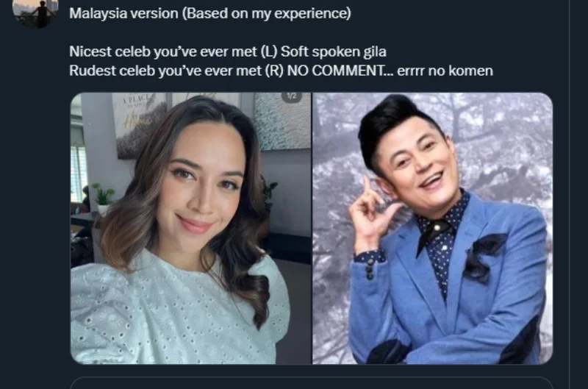Screen dimensions: 588x389
Task: Open the tweet author's profile avatar
Action: (x=35, y=13)
